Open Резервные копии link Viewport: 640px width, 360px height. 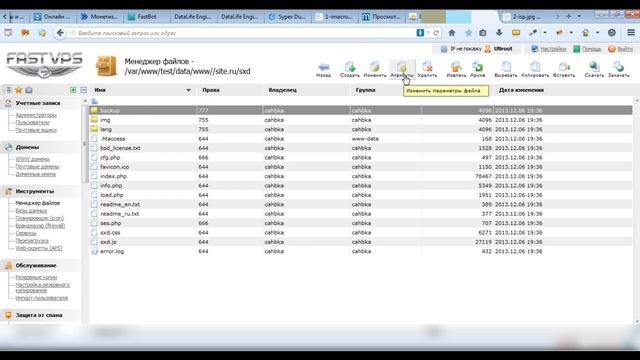click(x=36, y=277)
